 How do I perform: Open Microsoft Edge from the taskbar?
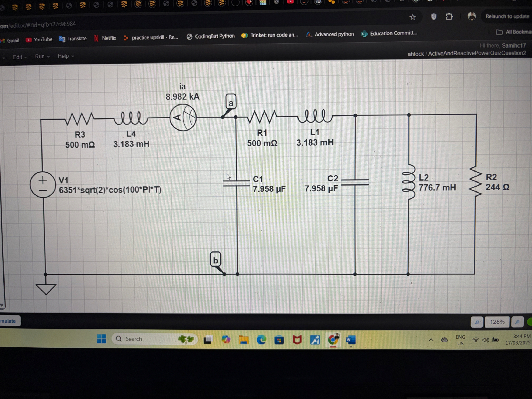click(x=261, y=340)
